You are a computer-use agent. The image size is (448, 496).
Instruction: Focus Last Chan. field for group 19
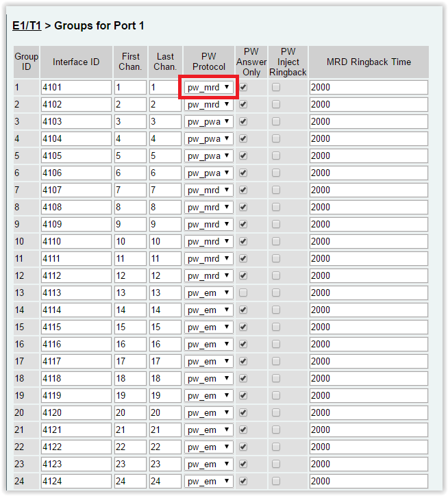165,396
